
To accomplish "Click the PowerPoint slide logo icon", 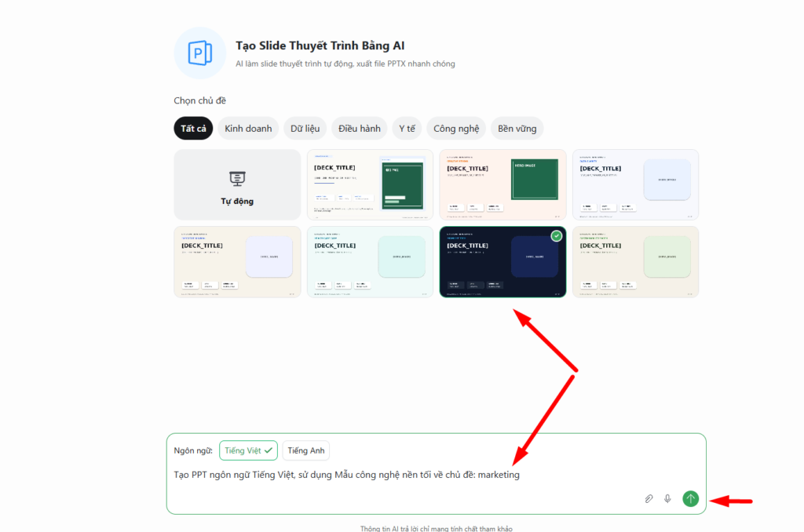I will click(200, 53).
